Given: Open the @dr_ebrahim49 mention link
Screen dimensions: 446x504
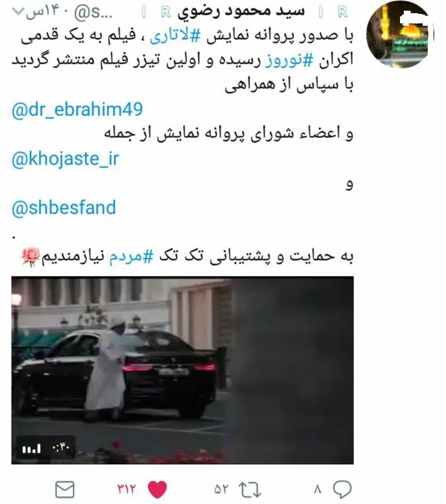Looking at the screenshot, I should [x=77, y=109].
